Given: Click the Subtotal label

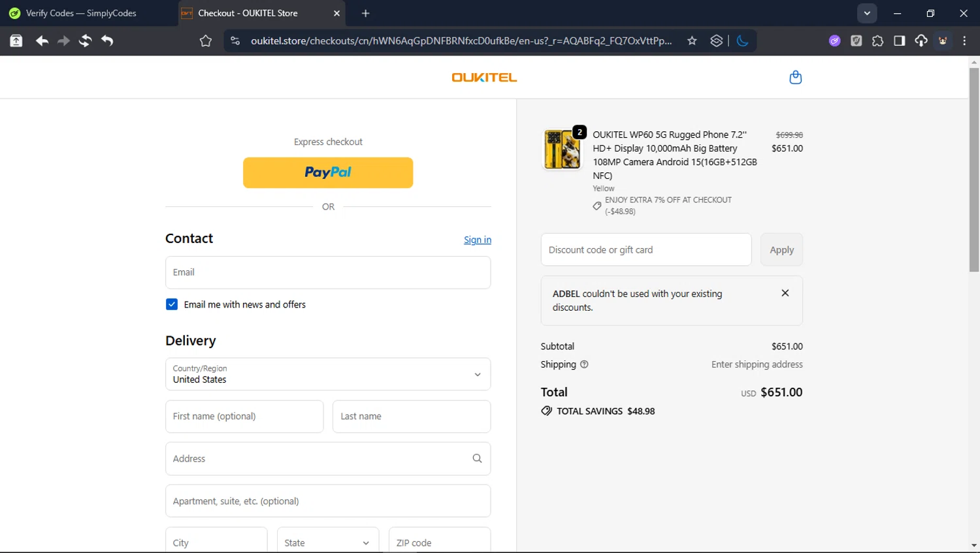Looking at the screenshot, I should [x=557, y=346].
